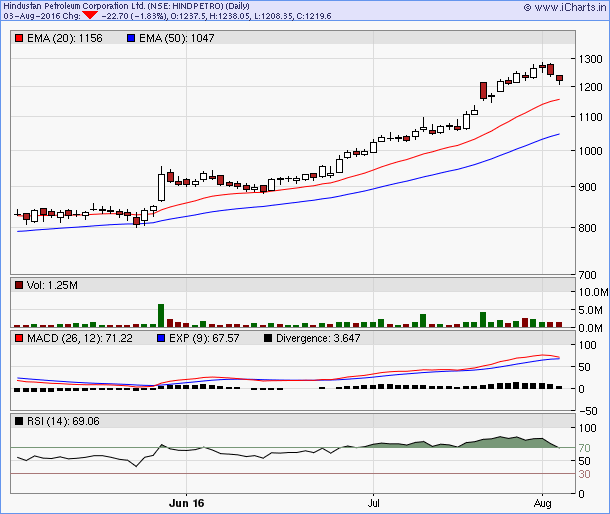This screenshot has width=610, height=514.
Task: Click the 1100 price axis label
Action: tap(591, 117)
